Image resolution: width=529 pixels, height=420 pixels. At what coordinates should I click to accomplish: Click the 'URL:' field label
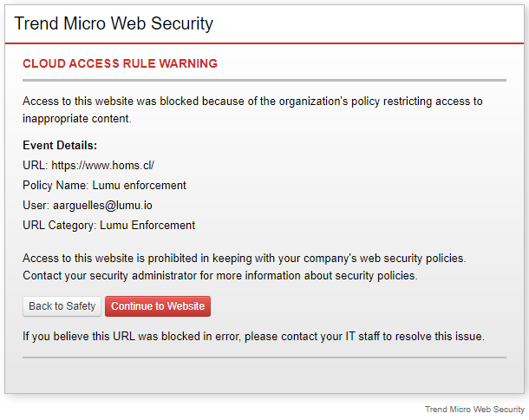coord(35,165)
